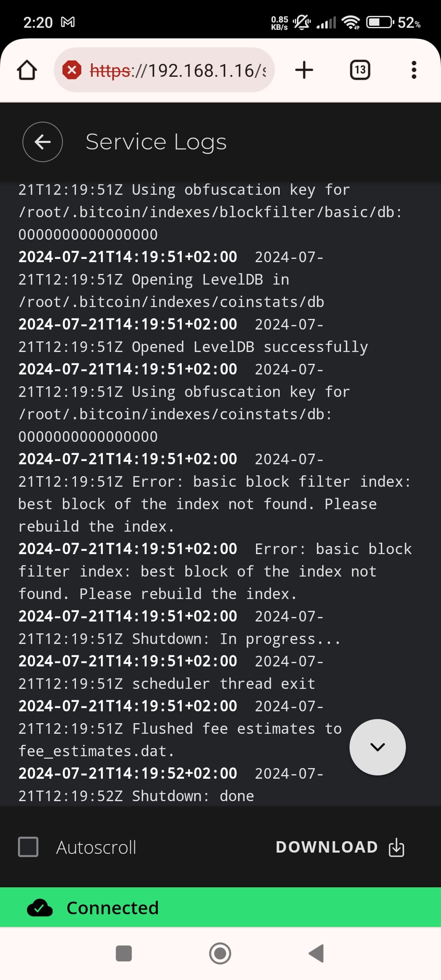
Task: Tap the red security warning icon in address bar
Action: [x=73, y=69]
